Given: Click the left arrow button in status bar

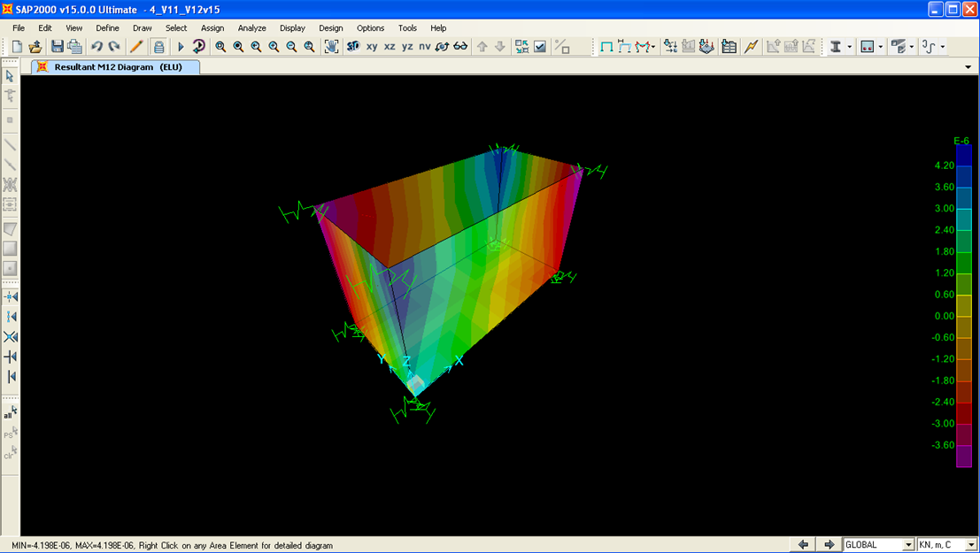Looking at the screenshot, I should (803, 545).
